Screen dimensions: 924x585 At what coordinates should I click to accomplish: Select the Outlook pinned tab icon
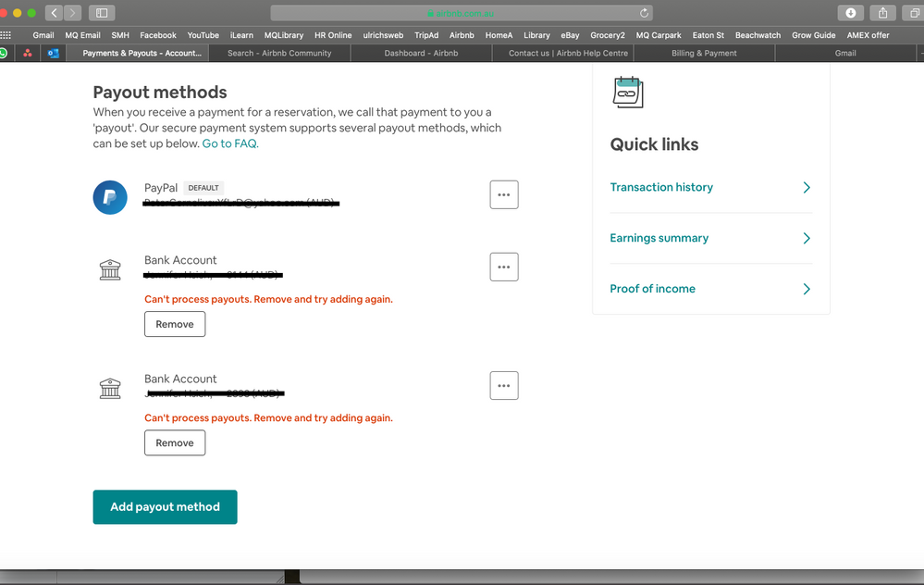coord(53,53)
